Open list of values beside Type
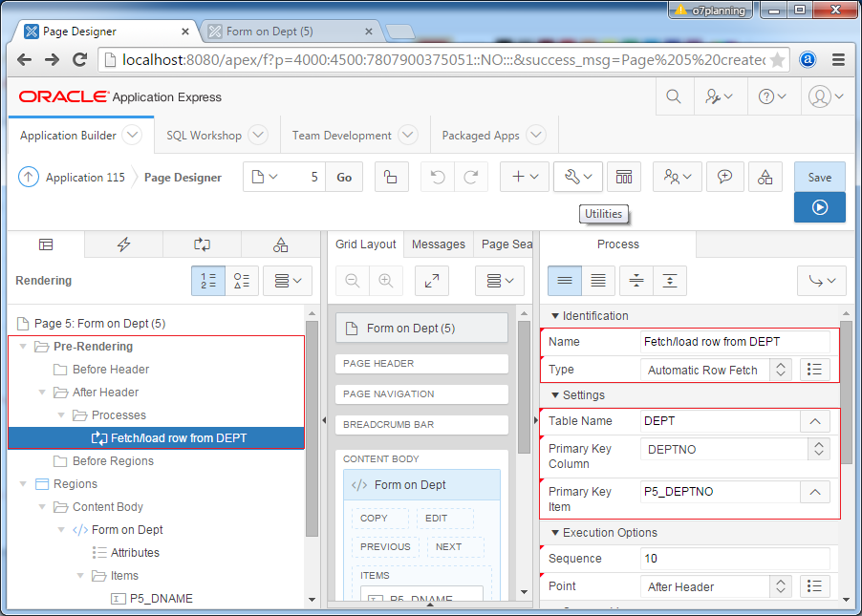This screenshot has height=616, width=862. point(815,370)
